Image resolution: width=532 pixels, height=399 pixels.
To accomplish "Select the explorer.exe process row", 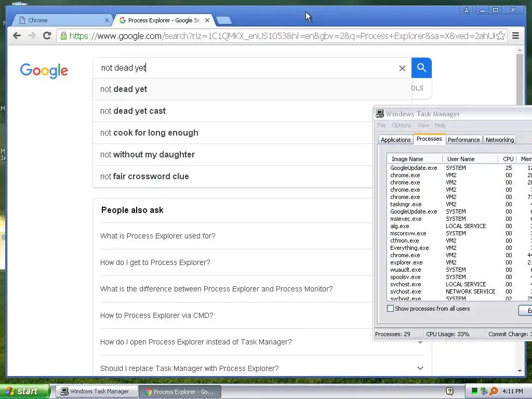I will coord(459,262).
